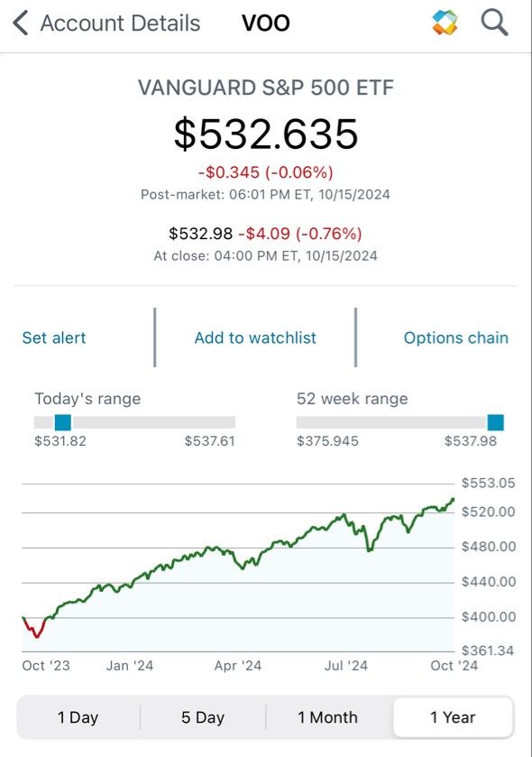
Task: Set alert for VOO
Action: [54, 337]
